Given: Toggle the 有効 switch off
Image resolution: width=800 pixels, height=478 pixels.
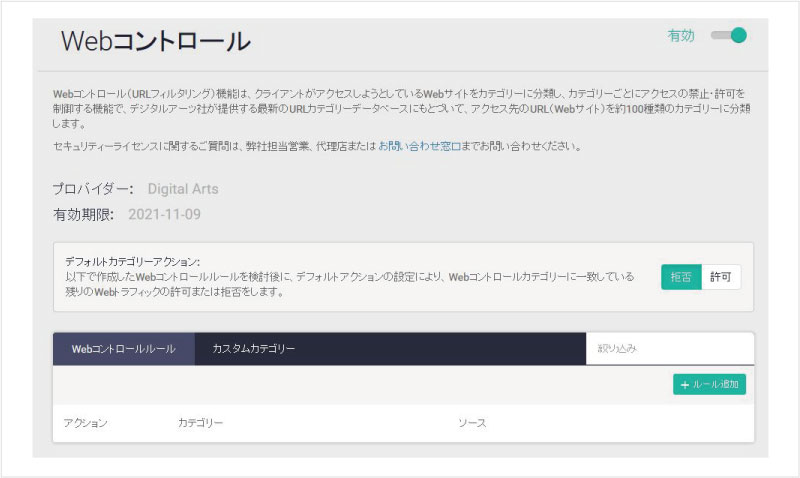Looking at the screenshot, I should (x=729, y=36).
